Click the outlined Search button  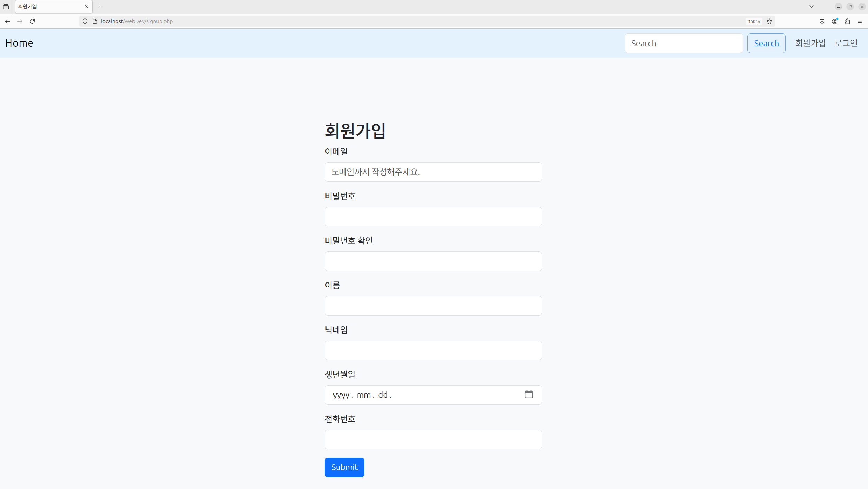[766, 43]
